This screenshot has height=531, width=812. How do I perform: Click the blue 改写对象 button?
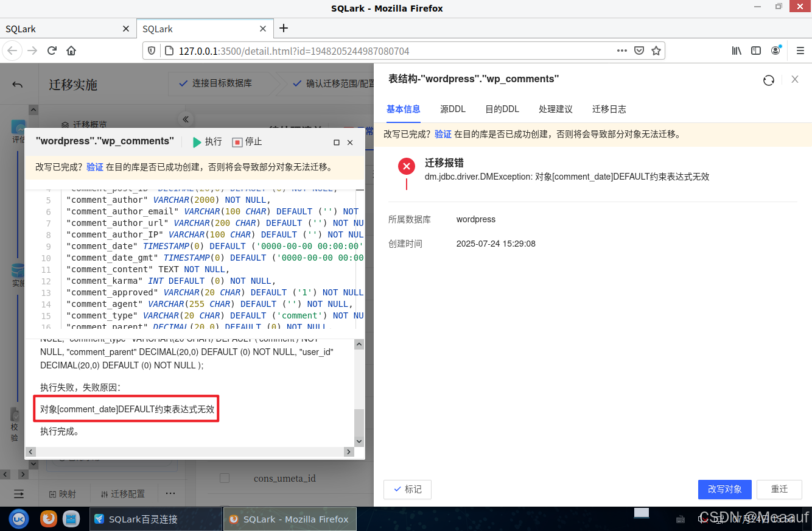(725, 489)
